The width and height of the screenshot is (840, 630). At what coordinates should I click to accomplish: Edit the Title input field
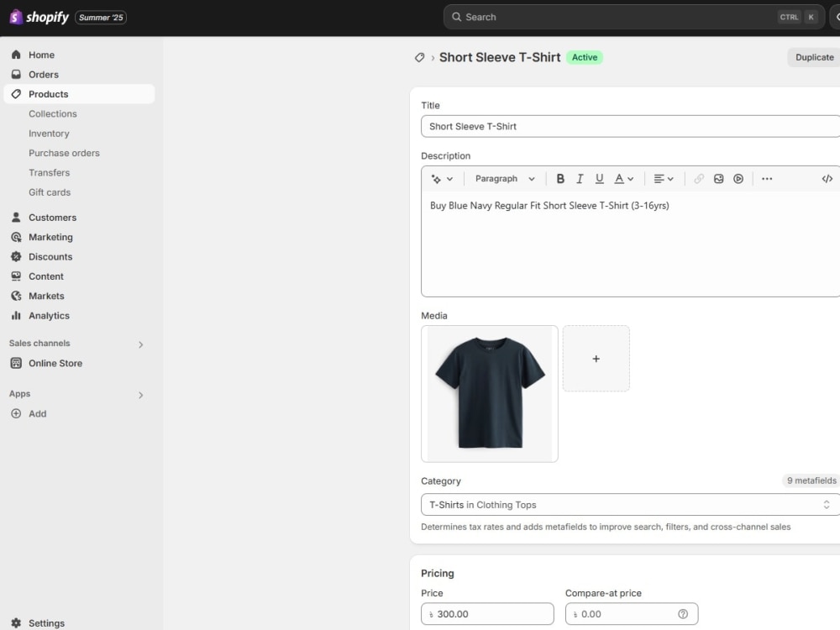click(x=631, y=127)
